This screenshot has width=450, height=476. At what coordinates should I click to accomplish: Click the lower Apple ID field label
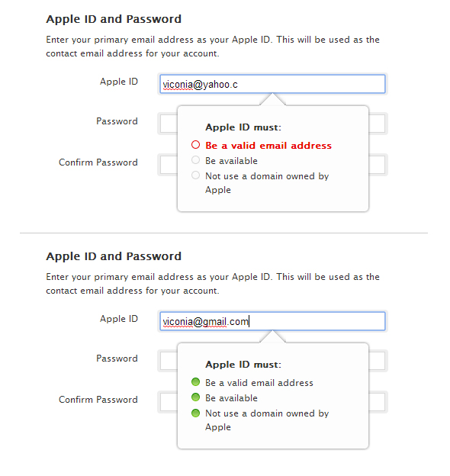pos(119,318)
